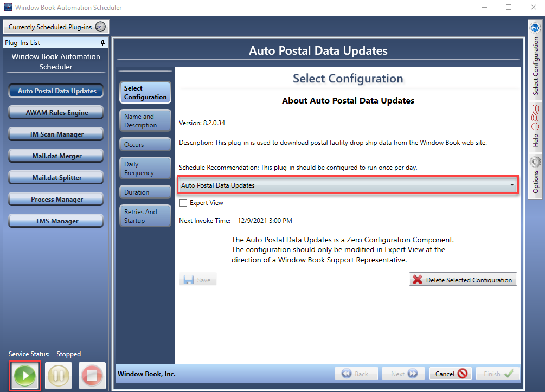The image size is (545, 392).
Task: Click the Next navigation button
Action: [x=403, y=374]
